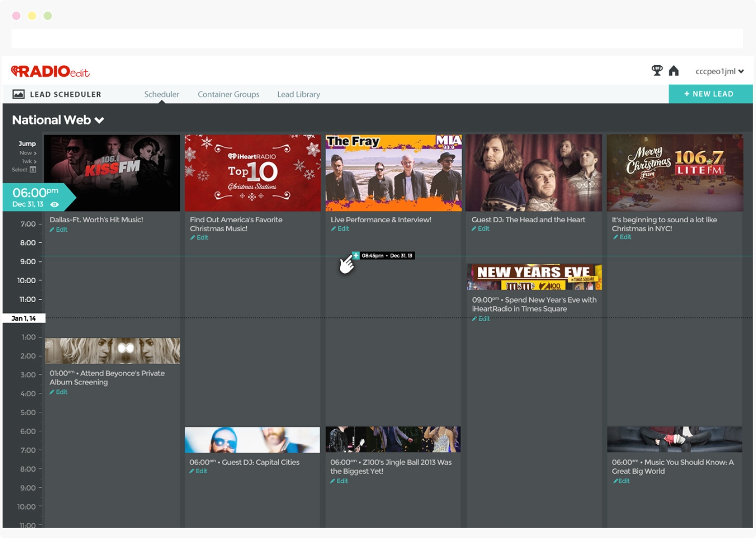Click the Lead Scheduler heading
This screenshot has width=756, height=539.
[x=66, y=95]
